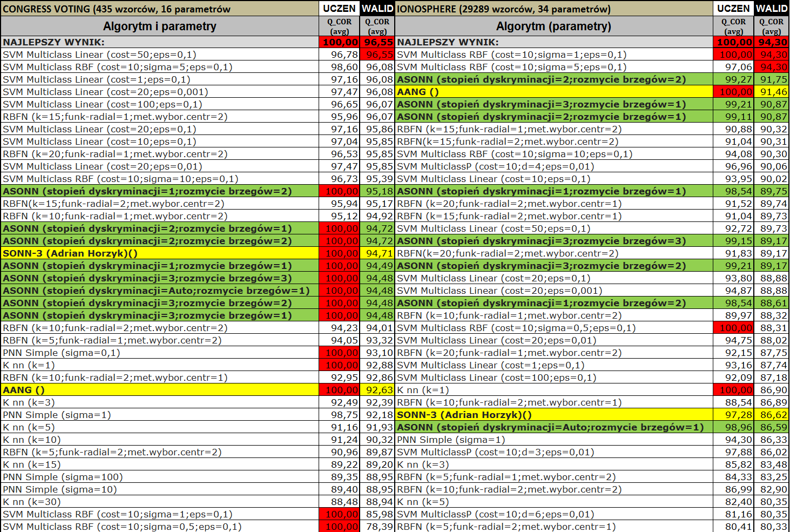The height and width of the screenshot is (532, 790).
Task: Click the Ionosphere NAJLEPSZY WYNIK value 94,30
Action: (772, 42)
